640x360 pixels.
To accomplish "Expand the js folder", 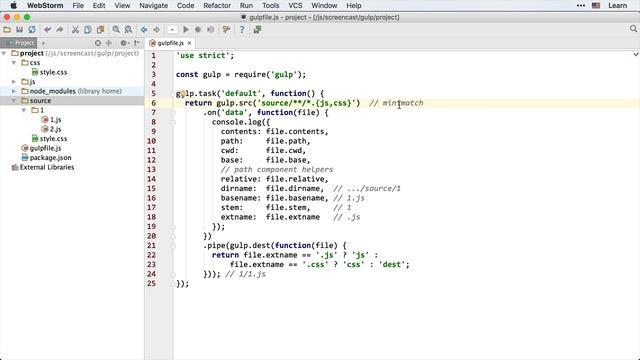I will (14, 82).
